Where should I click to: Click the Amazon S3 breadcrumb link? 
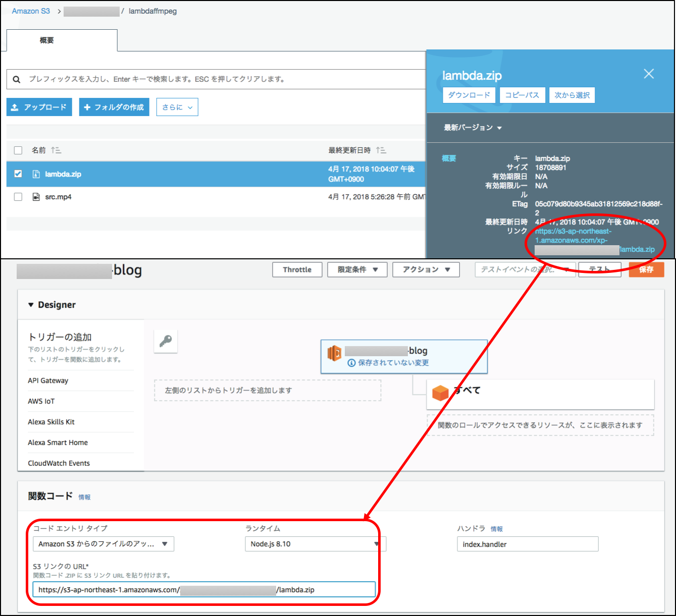pyautogui.click(x=31, y=11)
